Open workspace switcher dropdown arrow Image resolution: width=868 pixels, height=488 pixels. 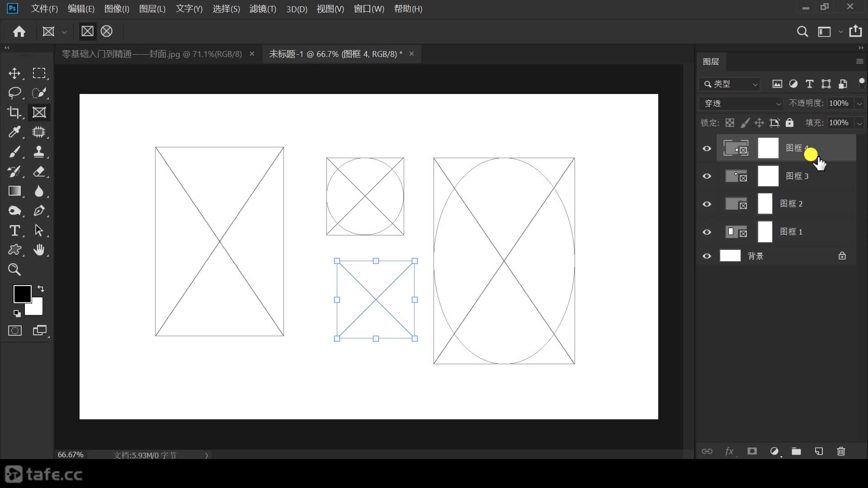point(840,32)
